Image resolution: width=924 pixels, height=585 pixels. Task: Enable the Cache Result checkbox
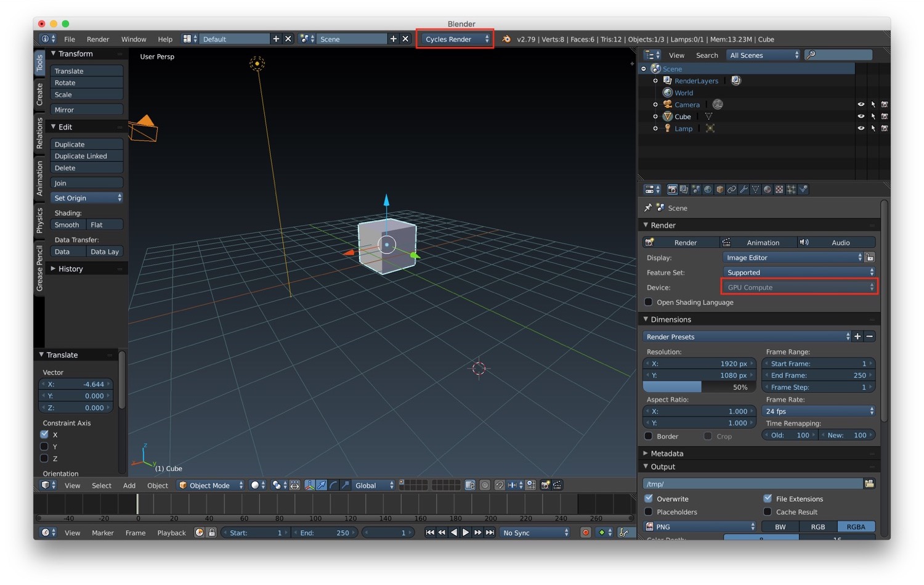click(x=768, y=512)
